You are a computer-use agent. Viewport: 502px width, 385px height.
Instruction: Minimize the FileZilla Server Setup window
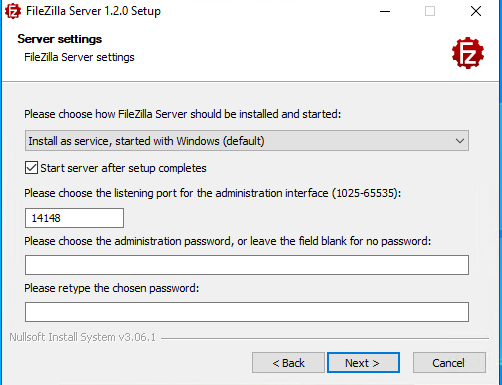(385, 11)
